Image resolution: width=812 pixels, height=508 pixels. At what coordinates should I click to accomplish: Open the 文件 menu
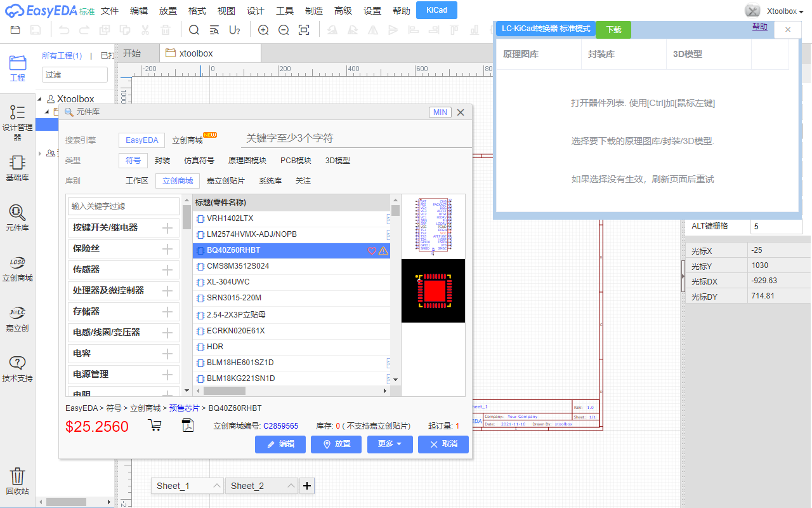point(110,11)
